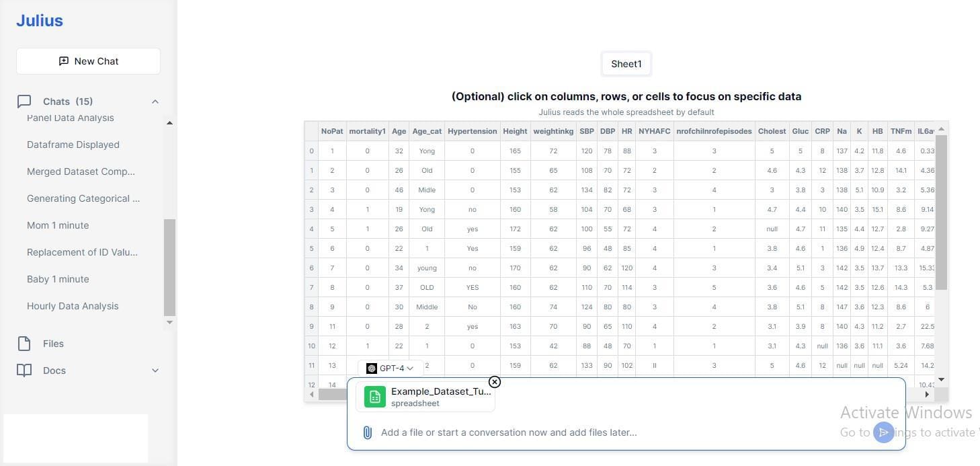Viewport: 980px width, 466px height.
Task: Start a New Chat
Action: point(88,61)
